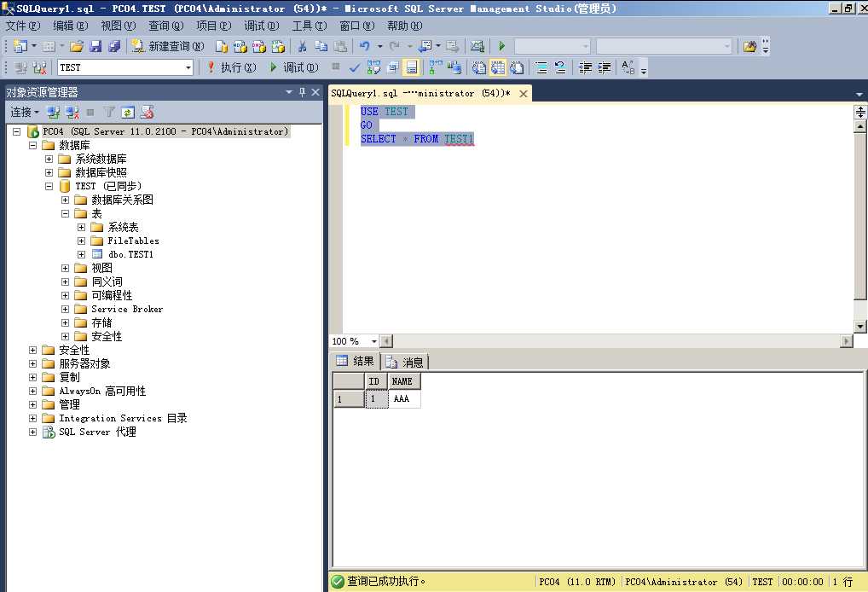Click the Find in Files binoculars icon

[750, 47]
